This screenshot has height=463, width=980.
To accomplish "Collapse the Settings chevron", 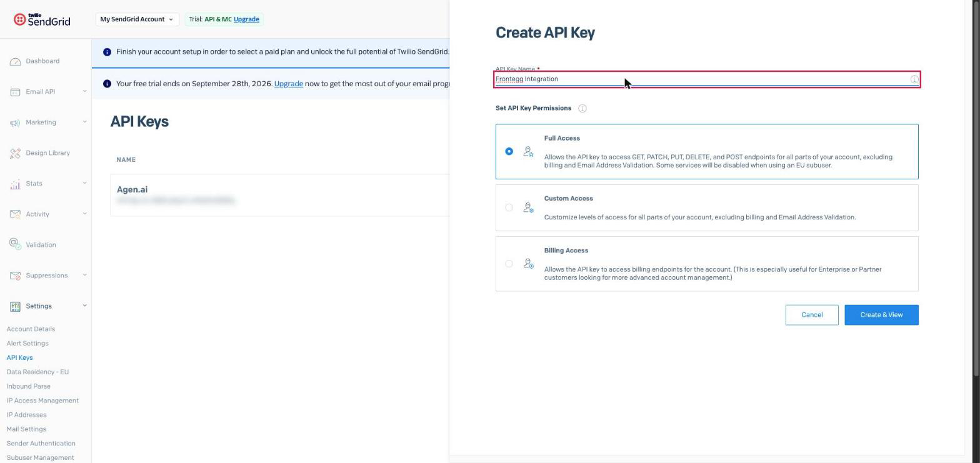I will pyautogui.click(x=84, y=306).
